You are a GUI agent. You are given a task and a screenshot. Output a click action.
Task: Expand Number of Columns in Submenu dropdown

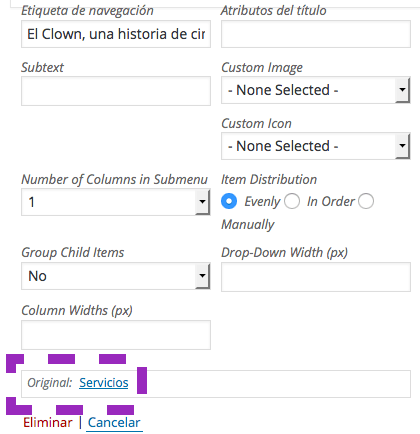coord(116,202)
